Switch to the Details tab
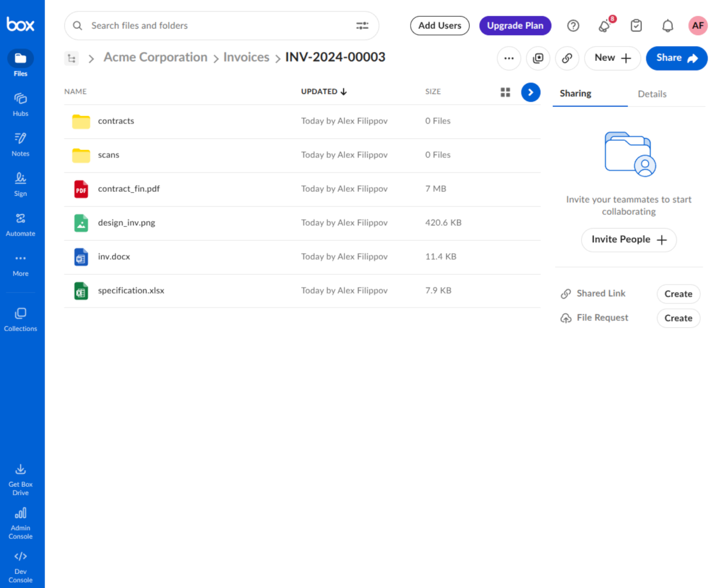Viewport: 724px width, 588px height. click(x=652, y=94)
